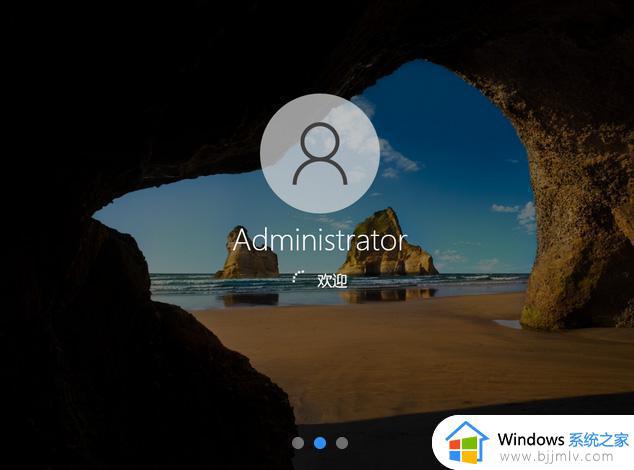Viewport: 634px width, 470px height.
Task: Select the third gray carousel dot
Action: (342, 442)
